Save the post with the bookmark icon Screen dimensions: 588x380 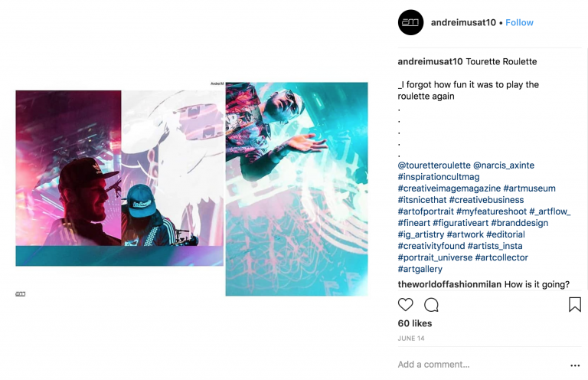[x=574, y=305]
